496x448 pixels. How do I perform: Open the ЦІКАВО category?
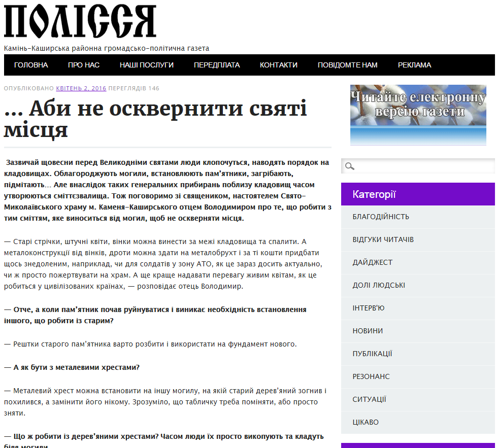pyautogui.click(x=366, y=422)
